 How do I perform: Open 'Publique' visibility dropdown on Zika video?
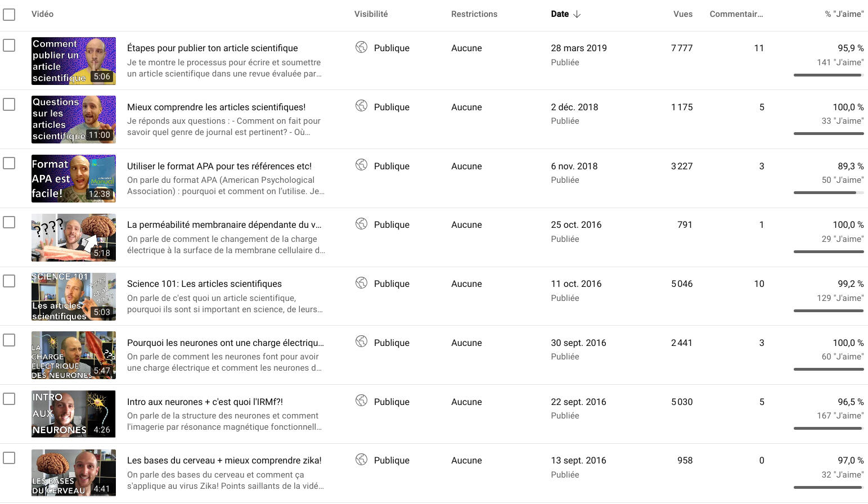[392, 460]
